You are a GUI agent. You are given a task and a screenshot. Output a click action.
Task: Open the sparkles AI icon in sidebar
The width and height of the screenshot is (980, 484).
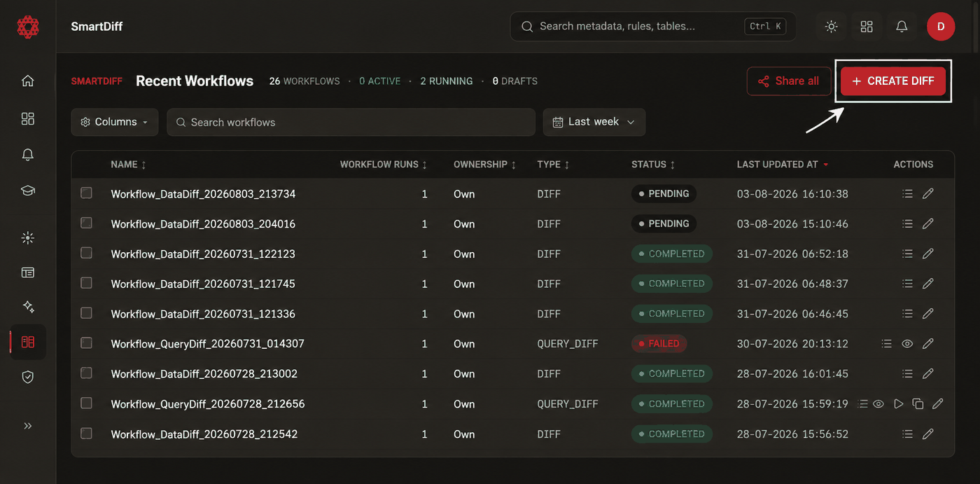point(28,307)
